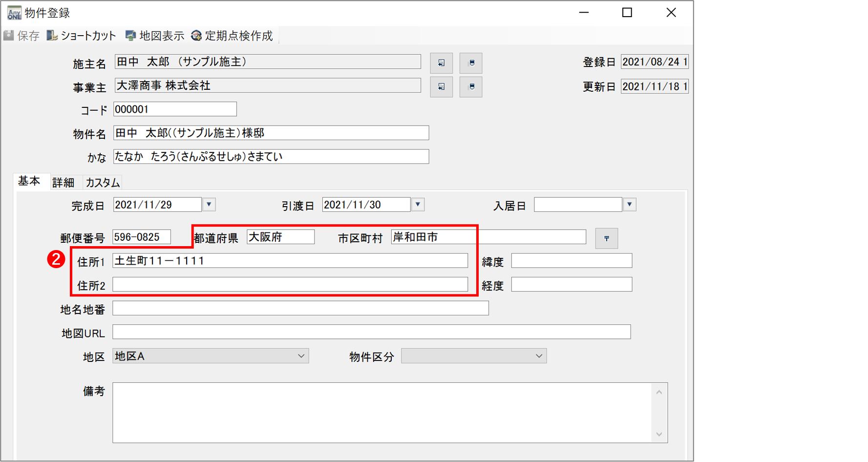Open the 完成日 date picker dropdown

pyautogui.click(x=209, y=205)
